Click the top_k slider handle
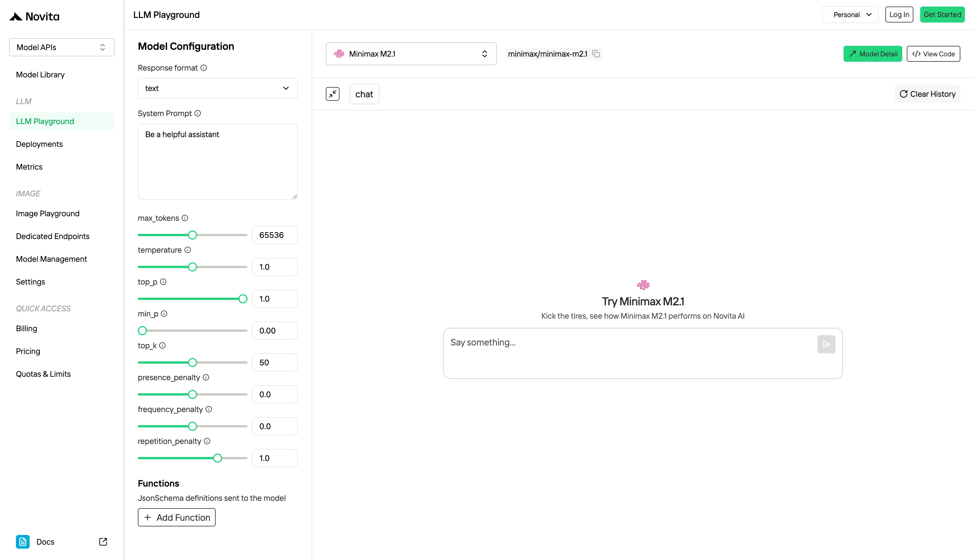The image size is (974, 560). pos(193,363)
